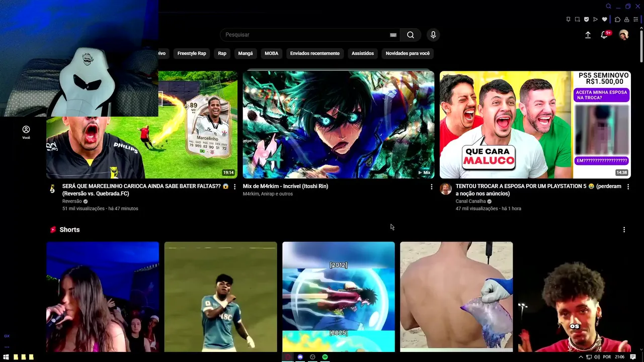Play the Itoshi Rin mix thumbnail
Image resolution: width=644 pixels, height=362 pixels.
click(x=339, y=125)
